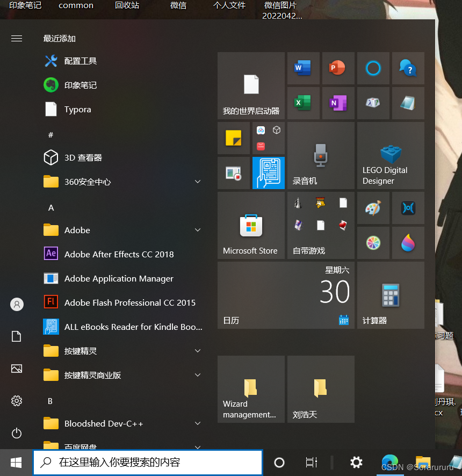Launch Excel from its tile

pyautogui.click(x=303, y=103)
